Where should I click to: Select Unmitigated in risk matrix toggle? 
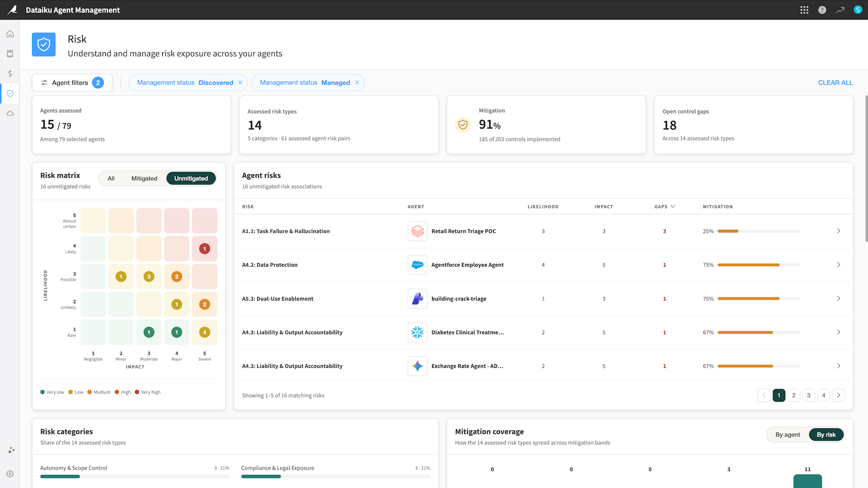click(x=191, y=178)
